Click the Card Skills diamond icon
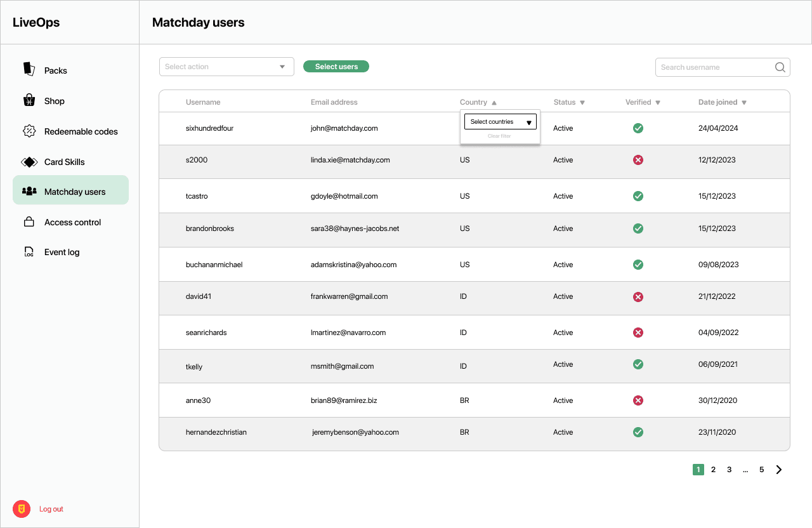This screenshot has height=528, width=812. (x=29, y=162)
